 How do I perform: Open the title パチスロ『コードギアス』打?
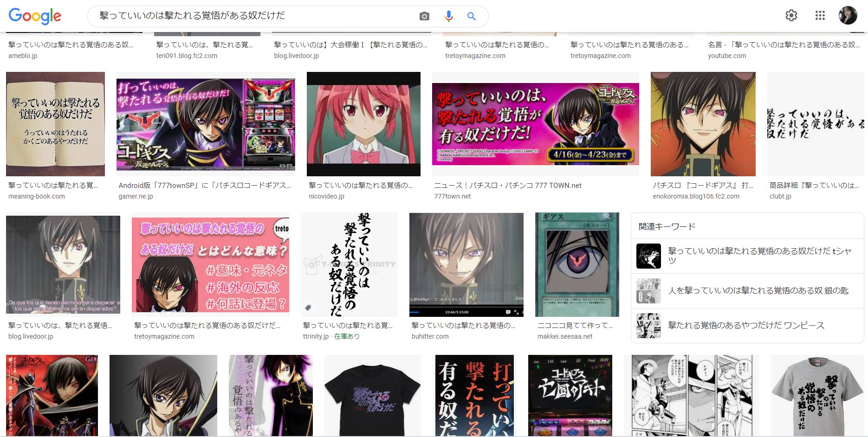703,185
